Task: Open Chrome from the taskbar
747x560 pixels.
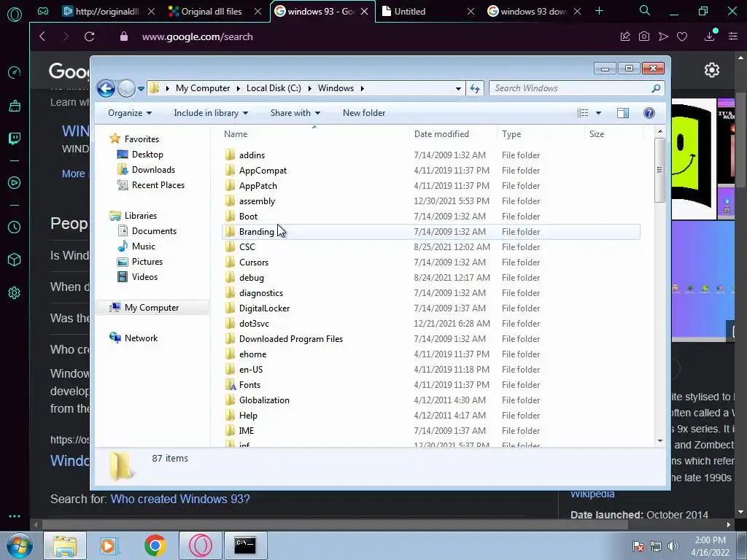Action: (155, 545)
